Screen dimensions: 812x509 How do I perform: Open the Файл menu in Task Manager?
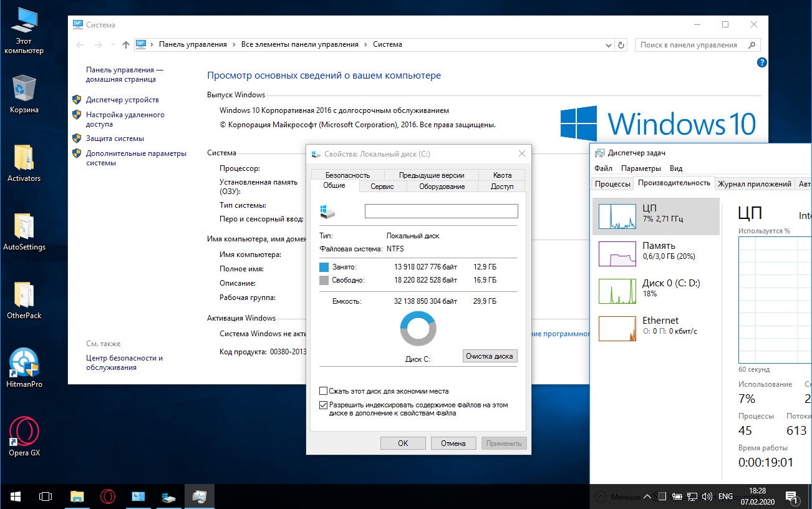[x=603, y=168]
